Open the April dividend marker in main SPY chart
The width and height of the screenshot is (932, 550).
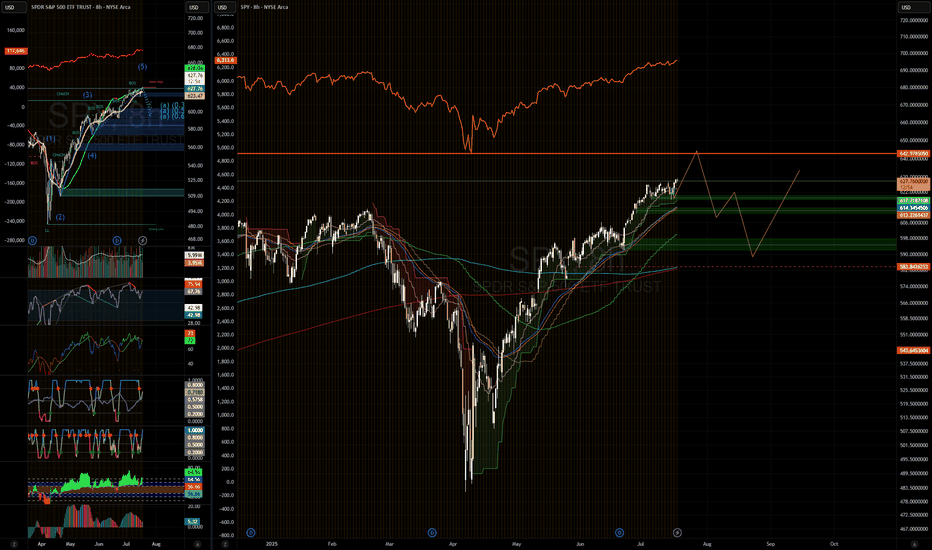click(432, 533)
